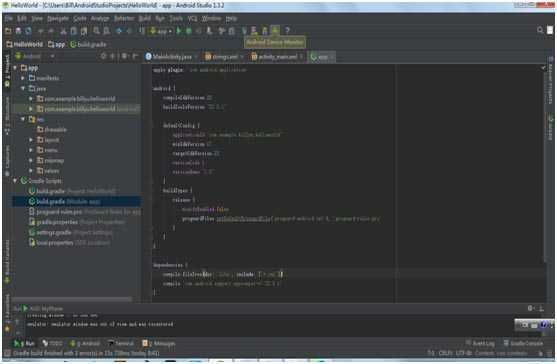557x364 pixels.
Task: Click the Replace toolbar icon
Action: pyautogui.click(x=107, y=31)
